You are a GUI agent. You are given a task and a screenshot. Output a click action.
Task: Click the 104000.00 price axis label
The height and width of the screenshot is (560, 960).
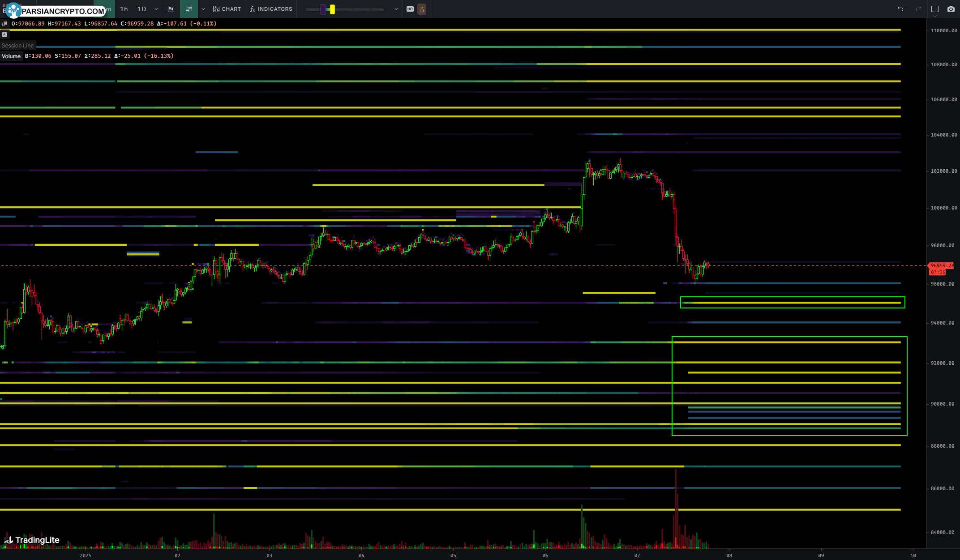click(x=944, y=135)
